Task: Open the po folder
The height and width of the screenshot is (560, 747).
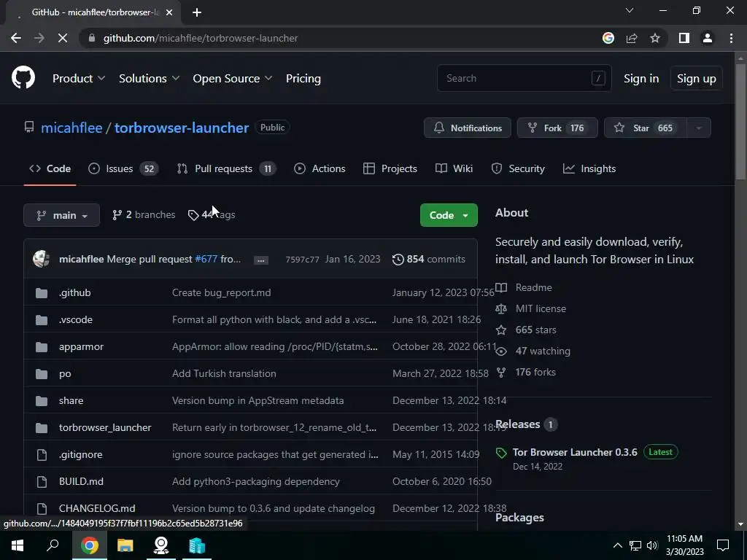Action: pos(65,374)
